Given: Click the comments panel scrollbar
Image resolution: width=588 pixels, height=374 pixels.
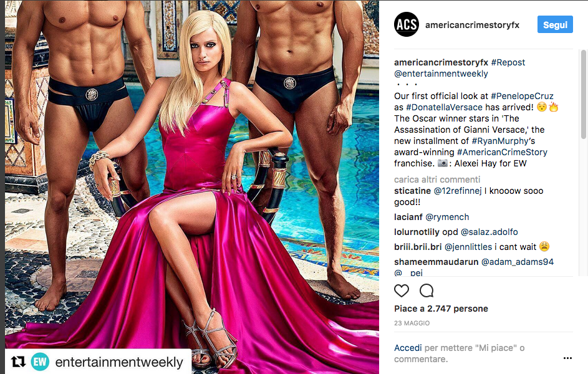Looking at the screenshot, I should point(584,95).
